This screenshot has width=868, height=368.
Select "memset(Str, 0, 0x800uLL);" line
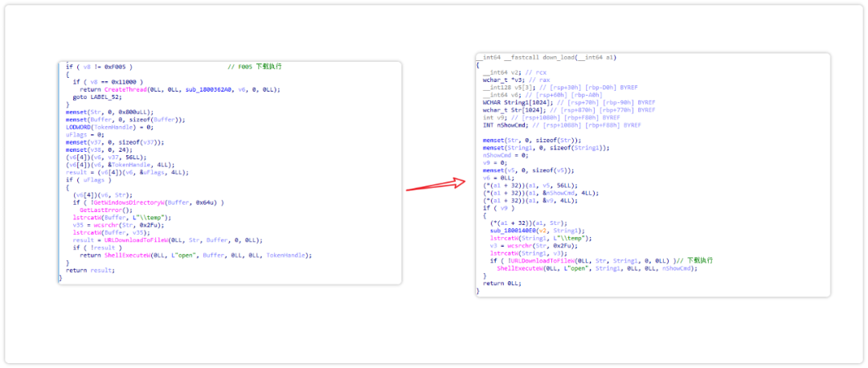click(x=109, y=112)
